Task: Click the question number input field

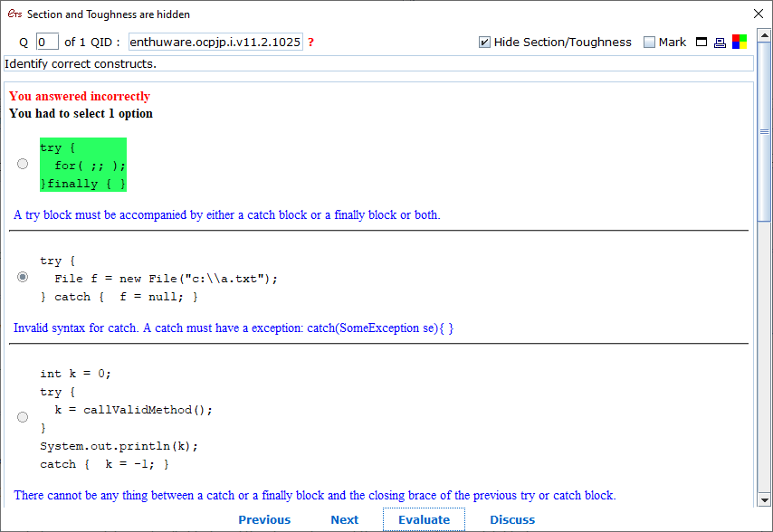Action: [x=47, y=43]
